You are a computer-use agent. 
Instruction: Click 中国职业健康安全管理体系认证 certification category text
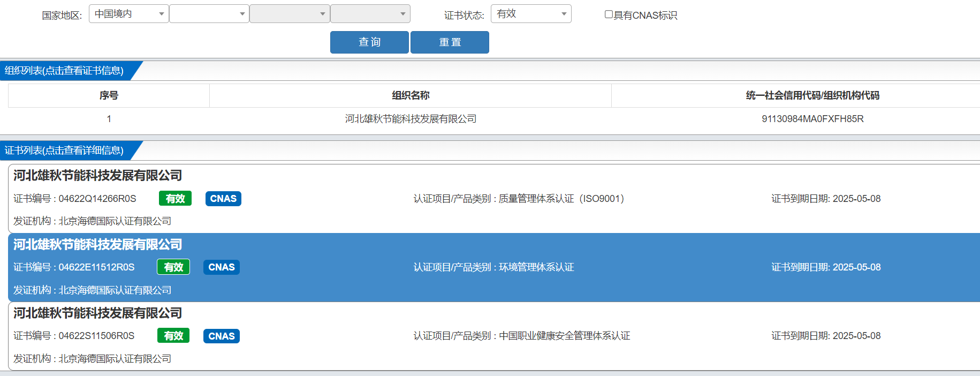[565, 336]
